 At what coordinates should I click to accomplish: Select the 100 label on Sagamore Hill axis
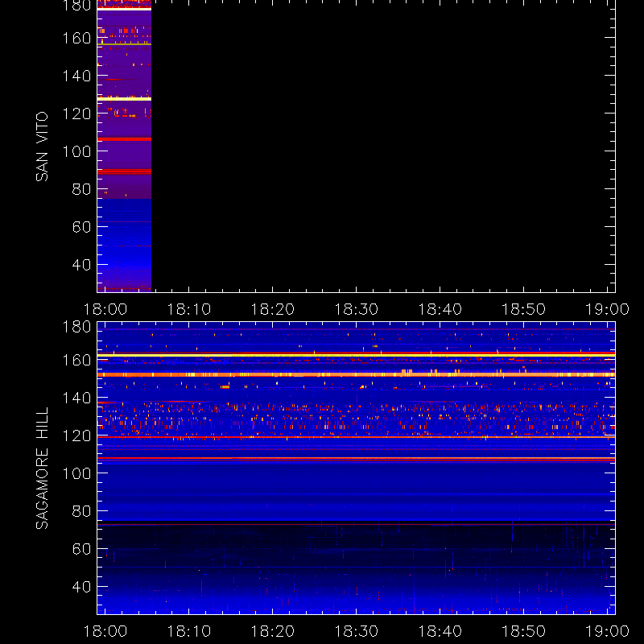click(x=76, y=473)
